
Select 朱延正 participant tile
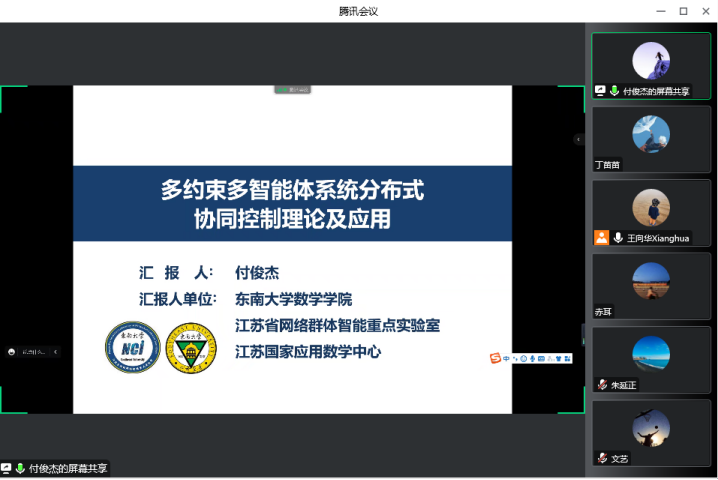click(651, 354)
